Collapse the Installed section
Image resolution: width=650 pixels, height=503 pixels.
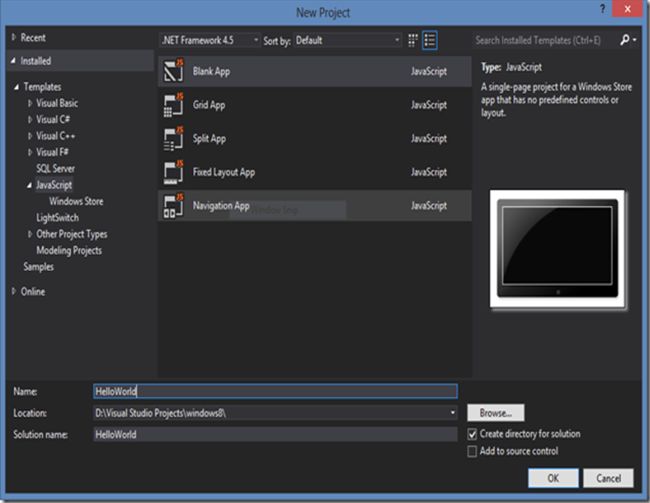point(14,61)
